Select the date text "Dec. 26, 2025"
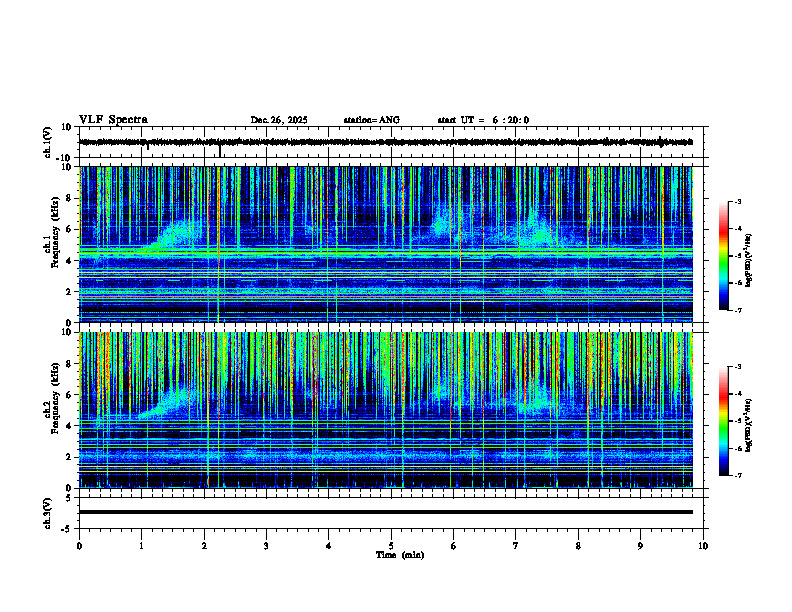Viewport: 792px width, 612px height. tap(279, 120)
